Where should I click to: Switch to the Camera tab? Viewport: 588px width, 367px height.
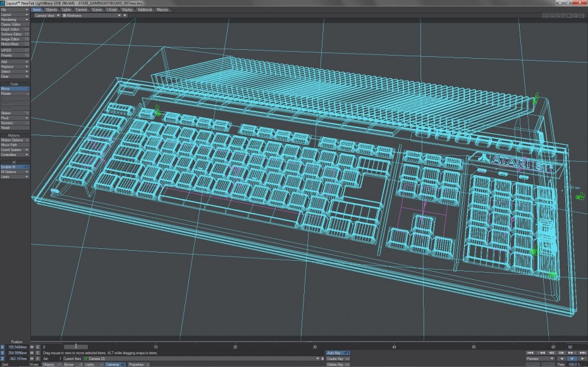(x=82, y=9)
